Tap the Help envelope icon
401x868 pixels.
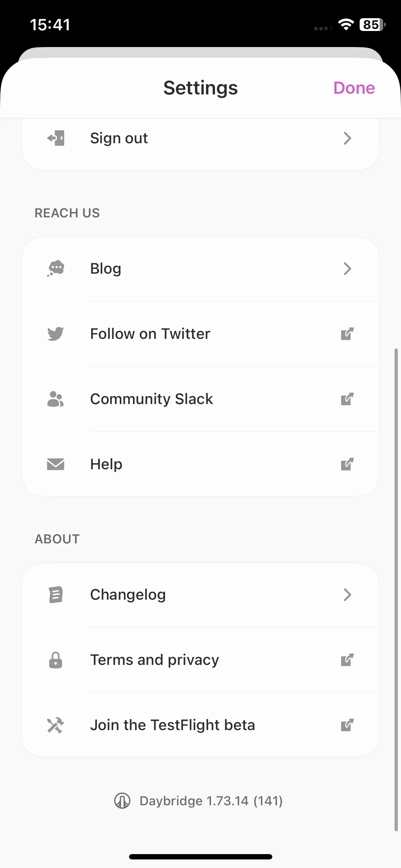point(56,464)
